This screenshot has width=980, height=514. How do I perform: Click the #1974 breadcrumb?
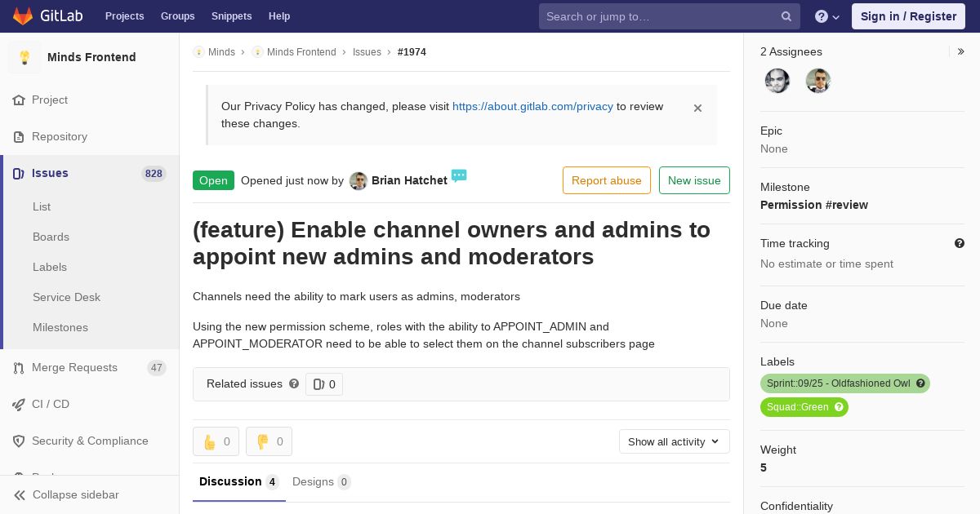pos(412,52)
